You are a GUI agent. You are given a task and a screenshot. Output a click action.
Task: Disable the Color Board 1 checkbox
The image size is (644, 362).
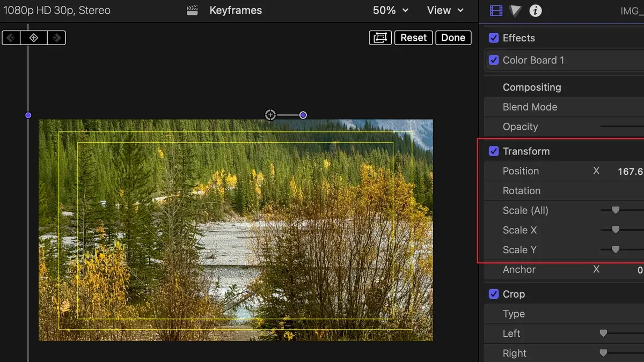[x=494, y=60]
